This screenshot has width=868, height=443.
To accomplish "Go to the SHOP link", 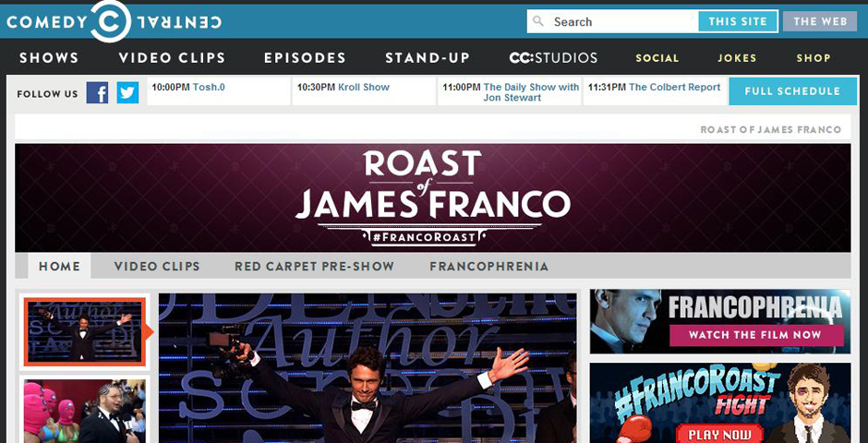I will pyautogui.click(x=814, y=58).
